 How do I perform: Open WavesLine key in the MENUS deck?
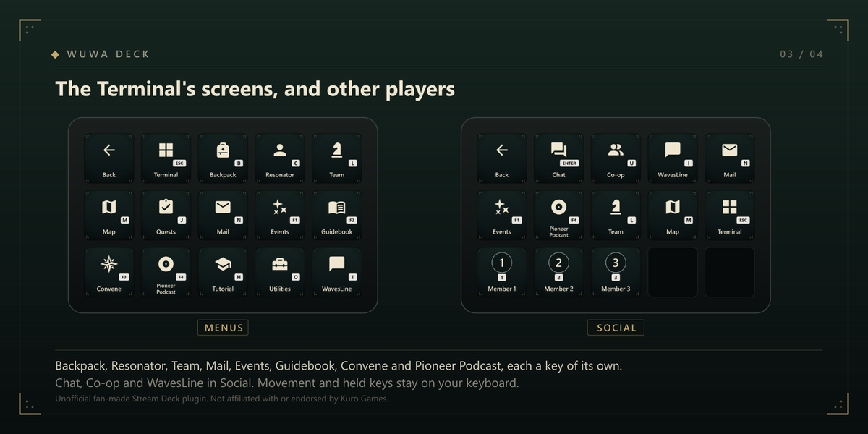tap(337, 272)
